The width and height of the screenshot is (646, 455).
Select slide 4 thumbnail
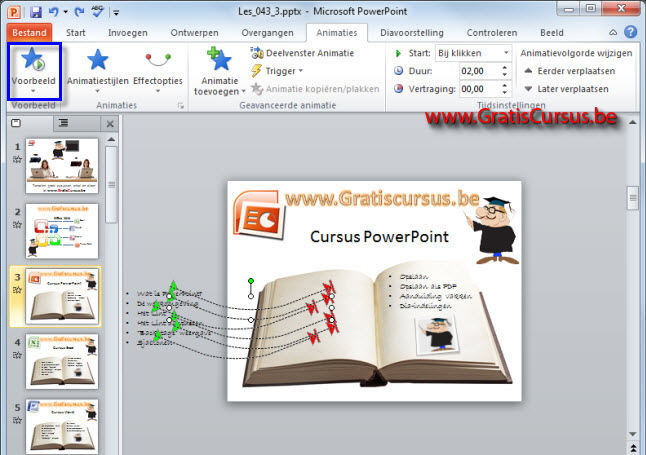(62, 361)
